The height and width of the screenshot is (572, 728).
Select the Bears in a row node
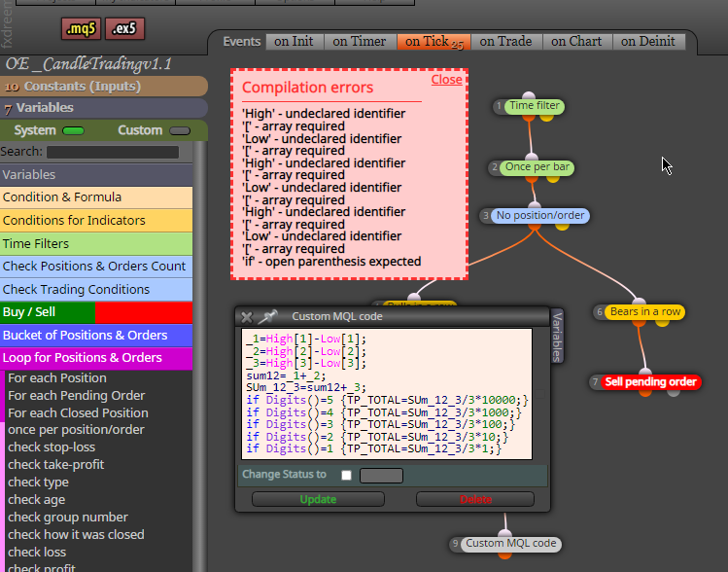(644, 312)
